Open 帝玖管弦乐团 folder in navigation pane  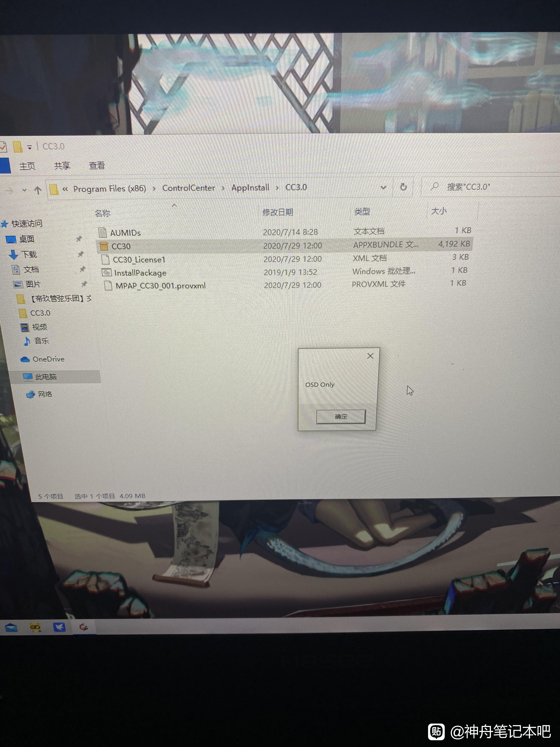pyautogui.click(x=61, y=299)
